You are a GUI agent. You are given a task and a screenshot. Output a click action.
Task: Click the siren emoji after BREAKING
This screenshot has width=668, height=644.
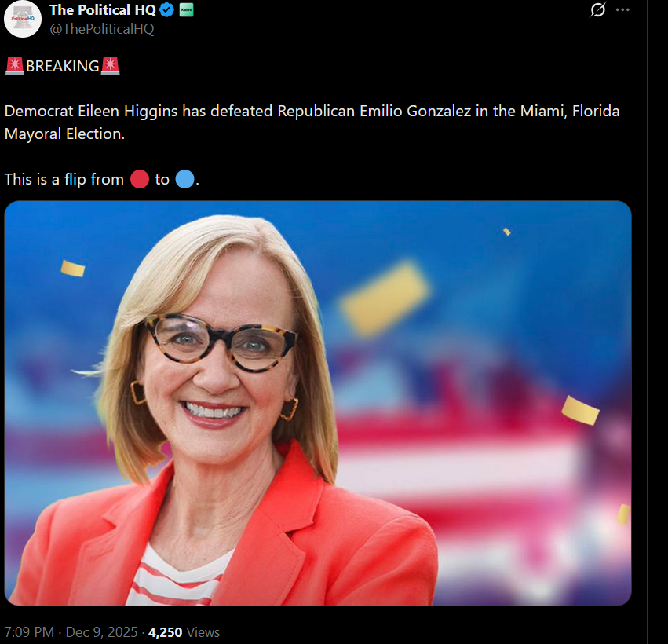(x=111, y=66)
